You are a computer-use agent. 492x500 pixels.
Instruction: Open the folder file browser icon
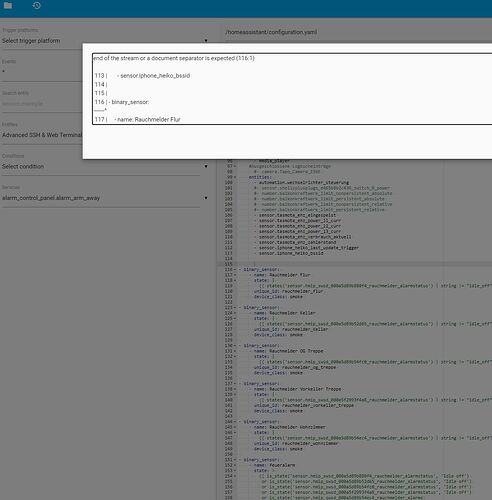click(x=8, y=5)
